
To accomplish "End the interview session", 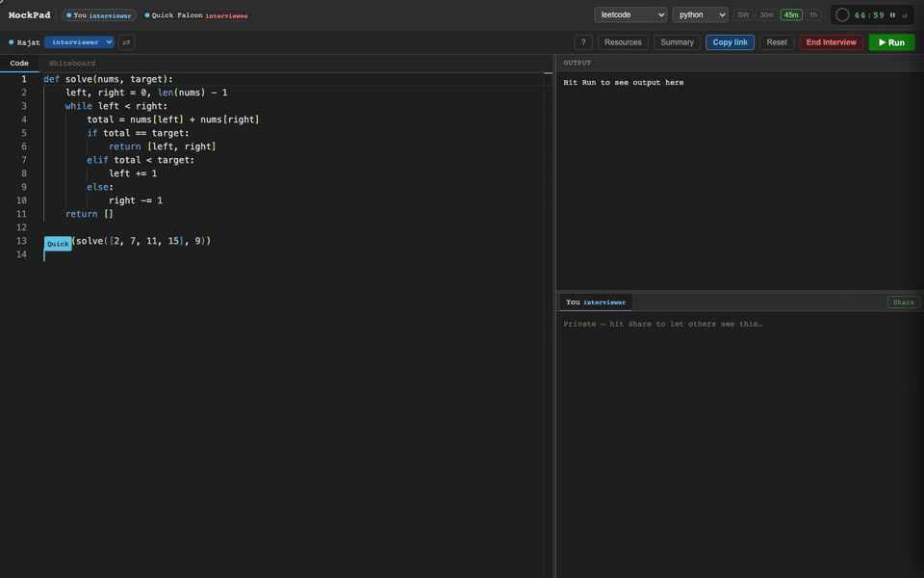I will pyautogui.click(x=831, y=42).
